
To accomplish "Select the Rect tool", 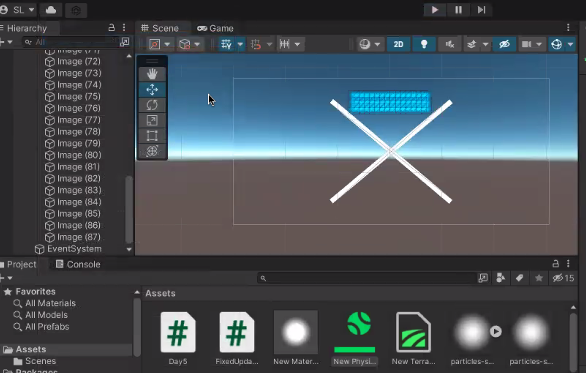I will click(x=152, y=136).
